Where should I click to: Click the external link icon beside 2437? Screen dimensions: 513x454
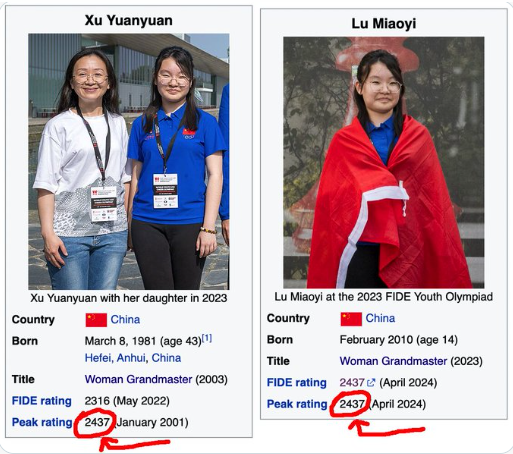click(x=371, y=383)
